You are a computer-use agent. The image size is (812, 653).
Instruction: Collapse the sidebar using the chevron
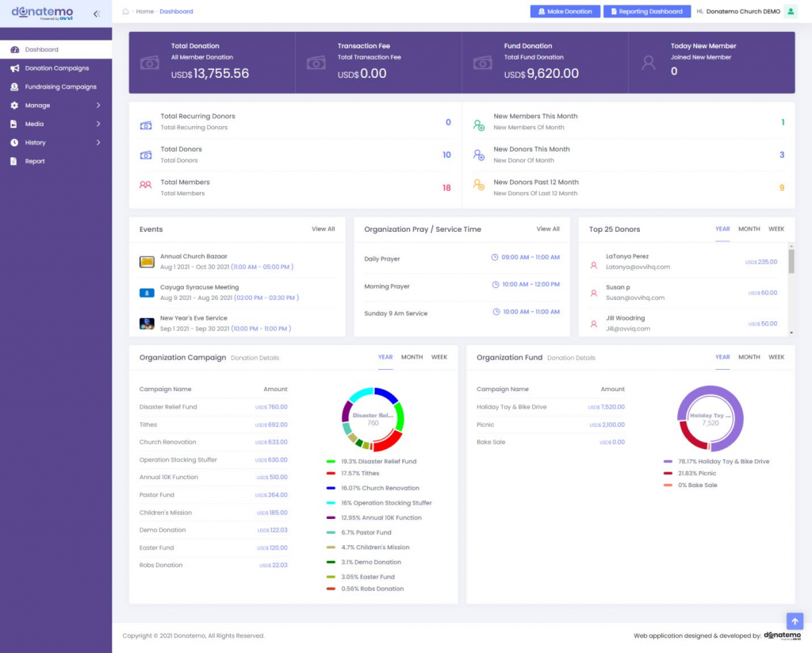tap(98, 12)
